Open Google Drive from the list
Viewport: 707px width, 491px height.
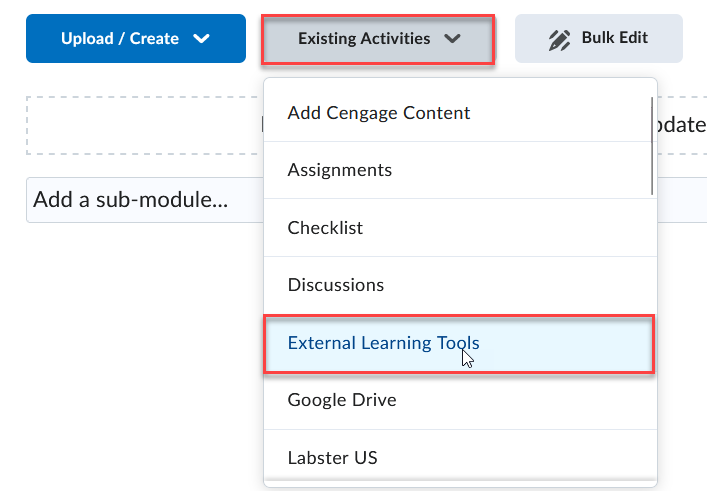[341, 400]
